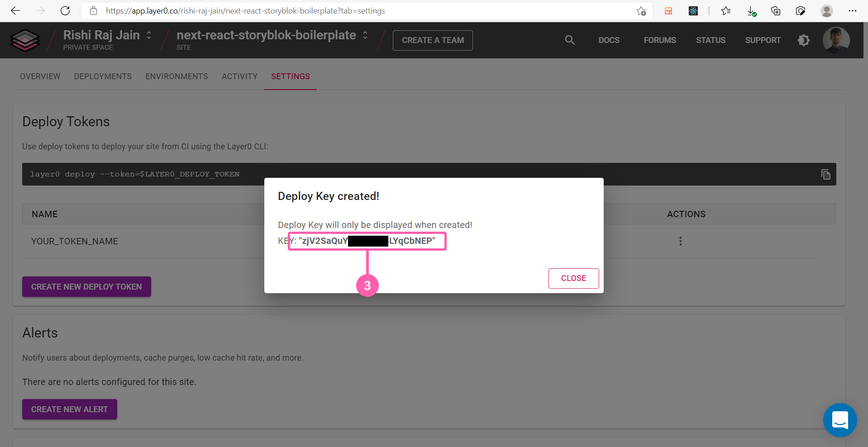The width and height of the screenshot is (868, 447).
Task: Open the Status link
Action: point(711,40)
